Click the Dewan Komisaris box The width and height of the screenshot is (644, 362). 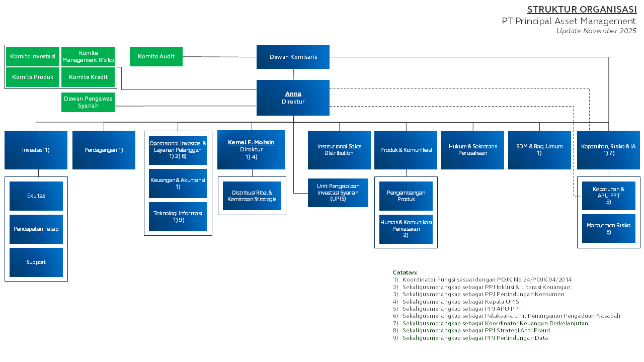(x=293, y=57)
